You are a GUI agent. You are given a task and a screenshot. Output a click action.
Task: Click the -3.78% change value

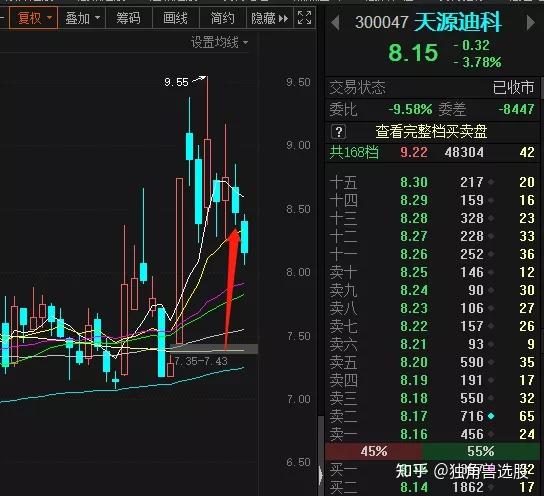coord(477,62)
